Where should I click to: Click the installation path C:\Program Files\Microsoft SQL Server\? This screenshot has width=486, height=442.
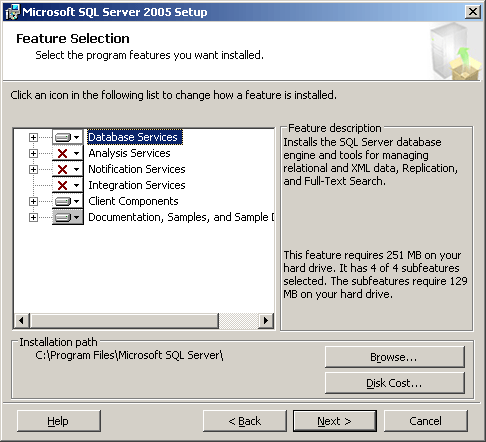pos(129,355)
